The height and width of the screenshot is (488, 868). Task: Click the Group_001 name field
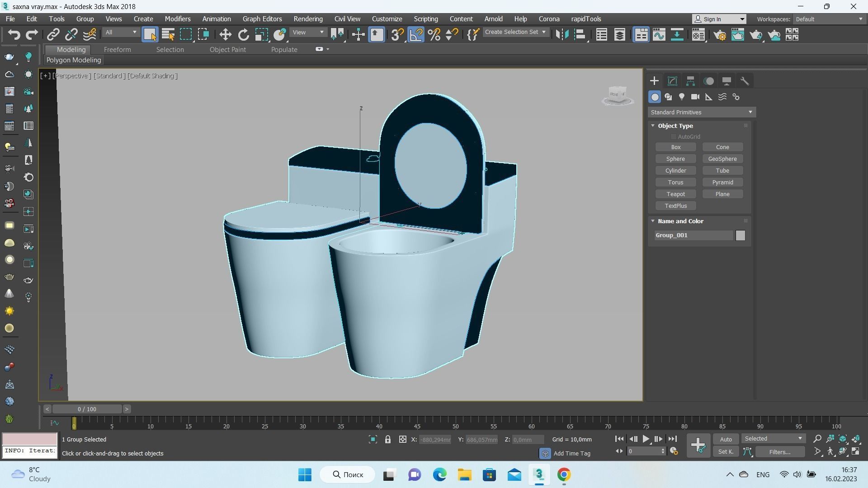tap(693, 235)
